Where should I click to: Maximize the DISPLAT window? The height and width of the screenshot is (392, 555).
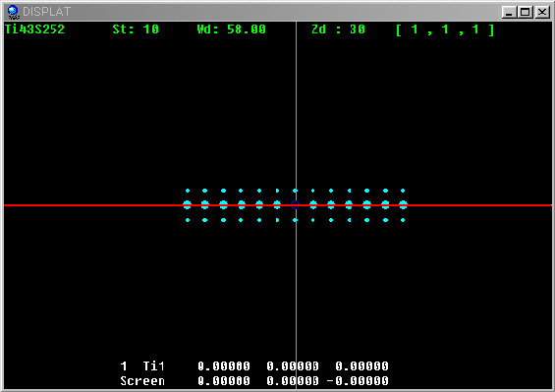click(526, 12)
